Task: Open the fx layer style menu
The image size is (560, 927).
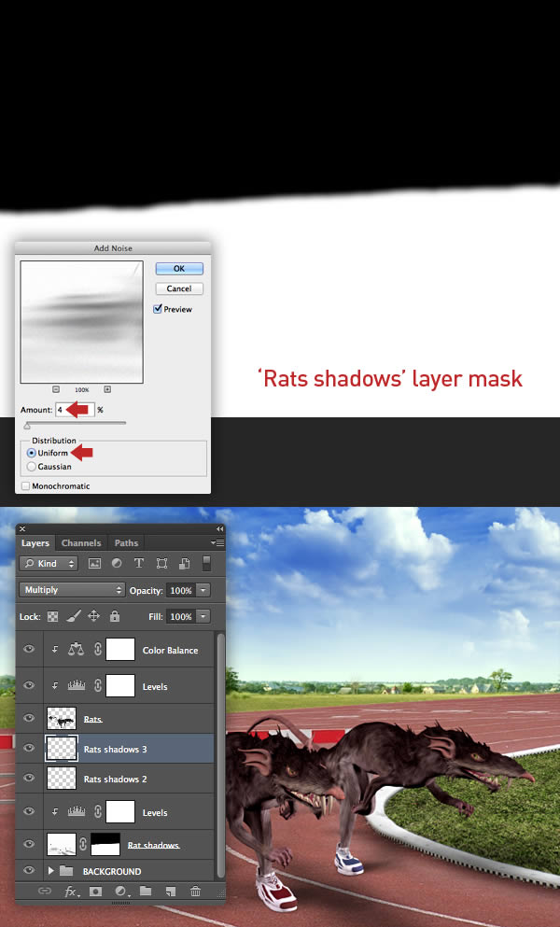Action: pyautogui.click(x=72, y=892)
